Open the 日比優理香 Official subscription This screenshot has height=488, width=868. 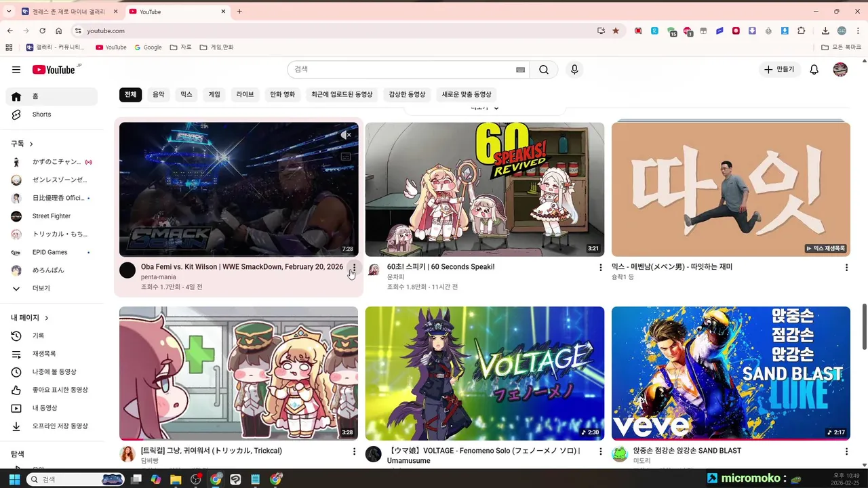(52, 198)
